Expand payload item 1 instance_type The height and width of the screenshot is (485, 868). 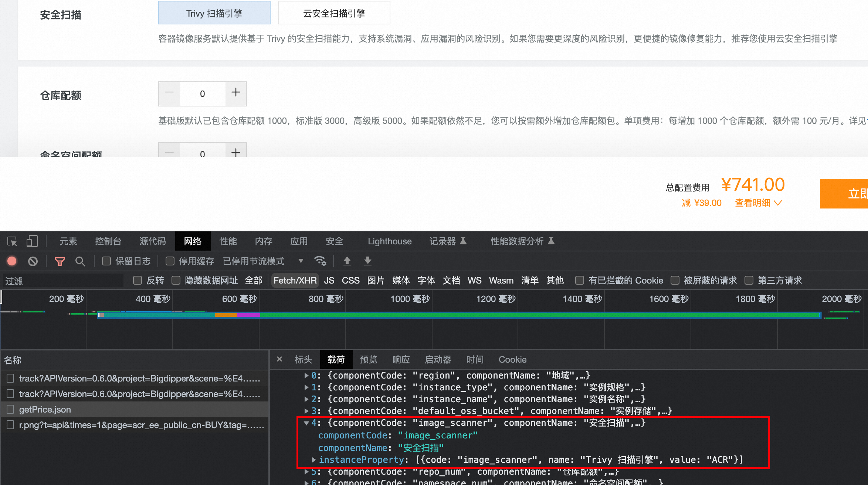click(306, 387)
